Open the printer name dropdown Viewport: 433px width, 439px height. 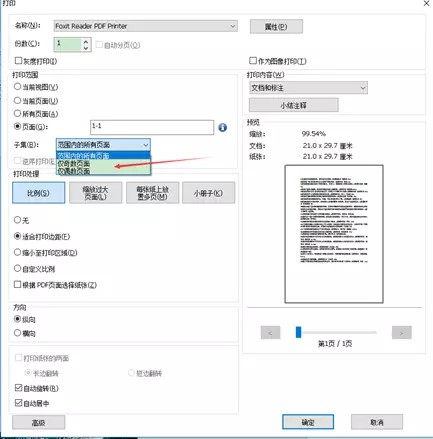pos(146,26)
